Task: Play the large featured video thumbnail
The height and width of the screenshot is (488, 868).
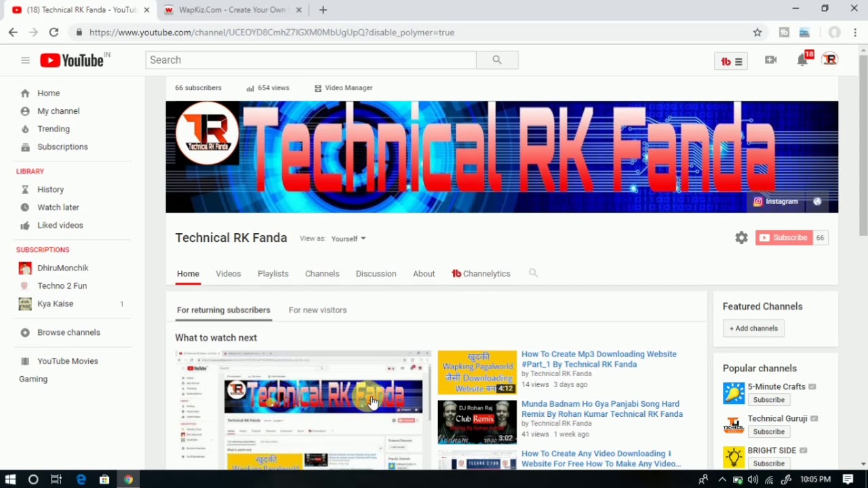Action: [303, 410]
